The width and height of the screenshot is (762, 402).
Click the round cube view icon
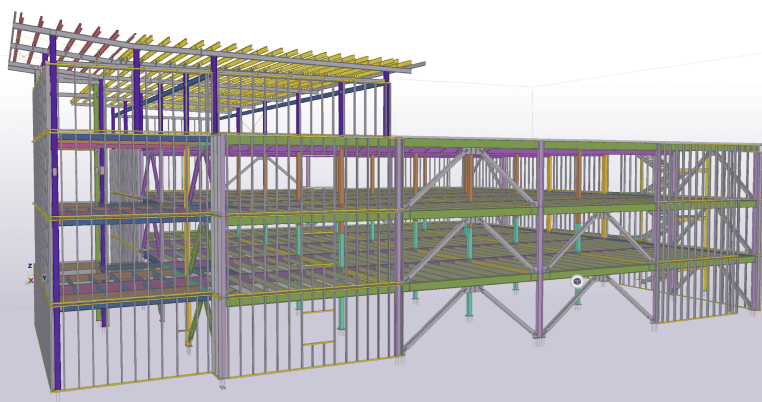click(x=577, y=282)
